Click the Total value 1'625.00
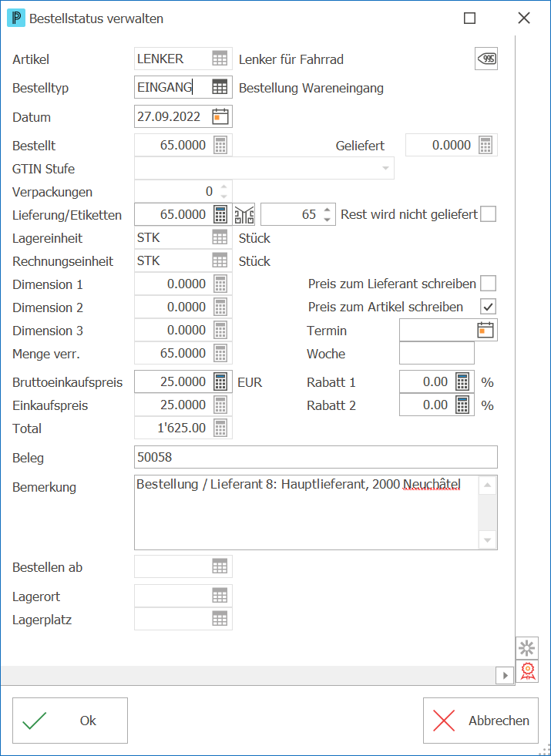 click(182, 428)
